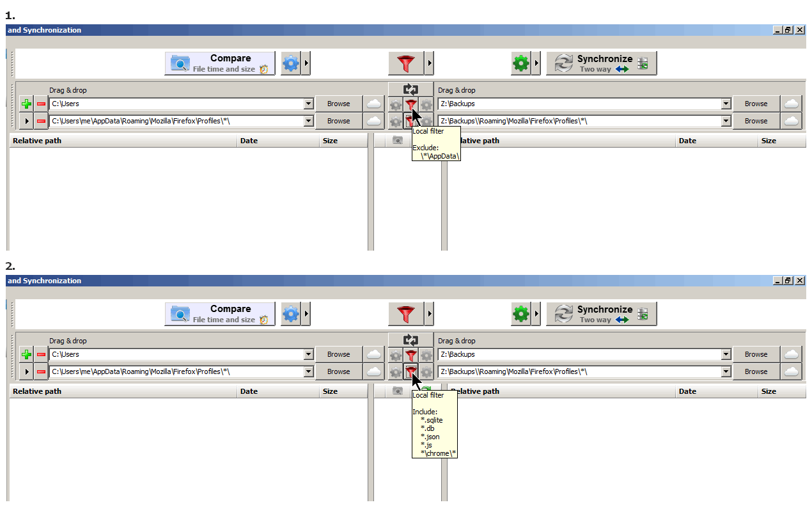Expand comparison settings arrow in screenshot 2
This screenshot has height=507, width=812.
306,314
